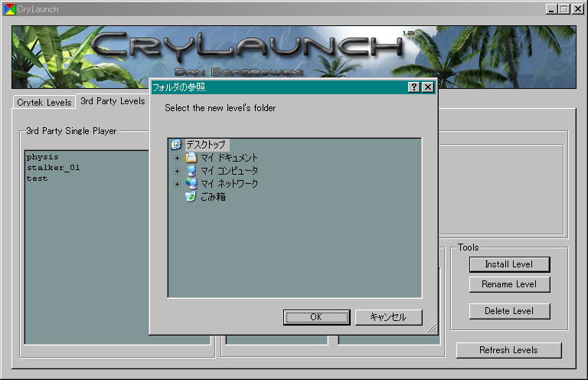Expand the マイ ドキュメント tree node
The height and width of the screenshot is (380, 588).
pyautogui.click(x=177, y=159)
